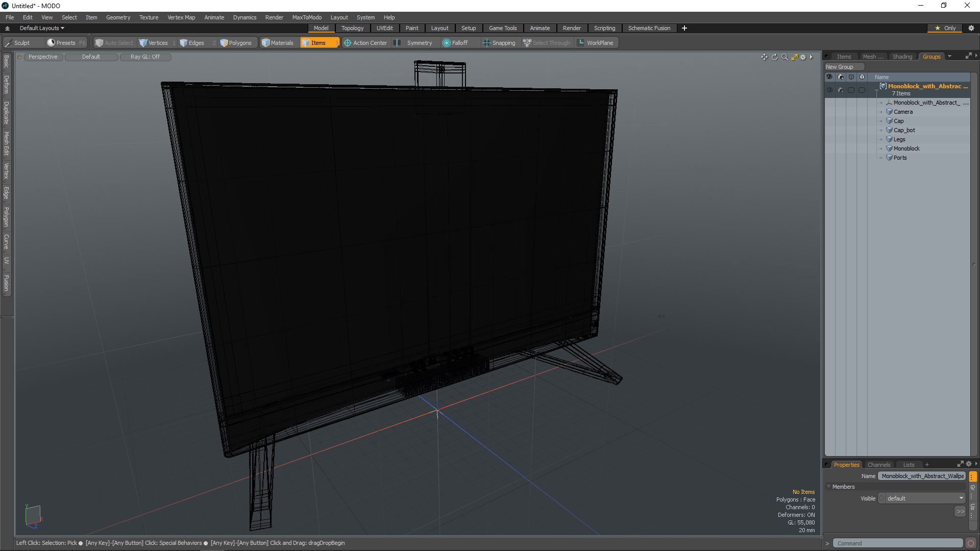Viewport: 980px width, 551px height.
Task: Open the WorkPlane menu
Action: point(596,43)
